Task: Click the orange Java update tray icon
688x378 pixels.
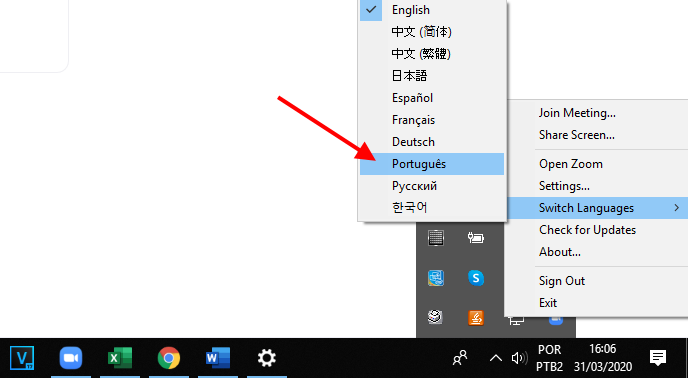Action: (x=476, y=317)
